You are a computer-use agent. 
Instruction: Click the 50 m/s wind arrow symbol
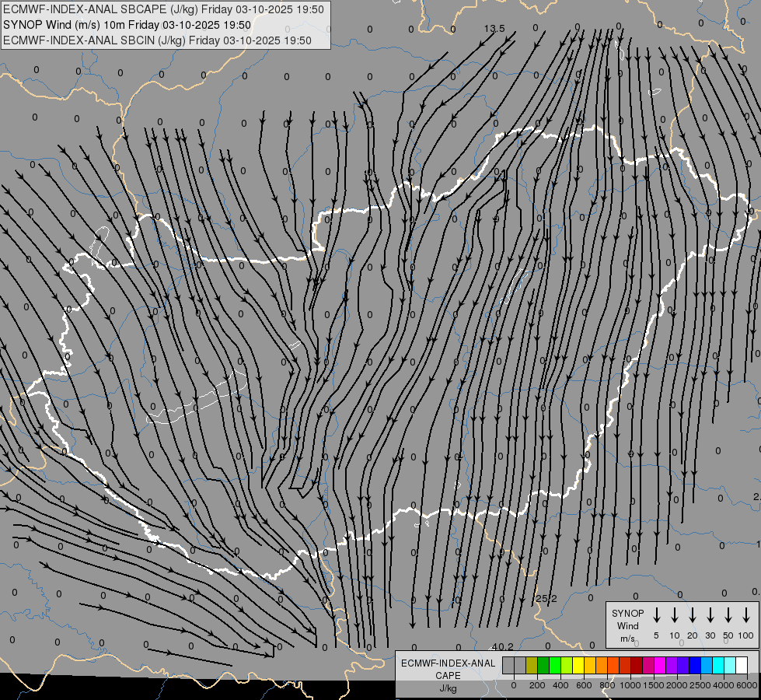click(728, 615)
